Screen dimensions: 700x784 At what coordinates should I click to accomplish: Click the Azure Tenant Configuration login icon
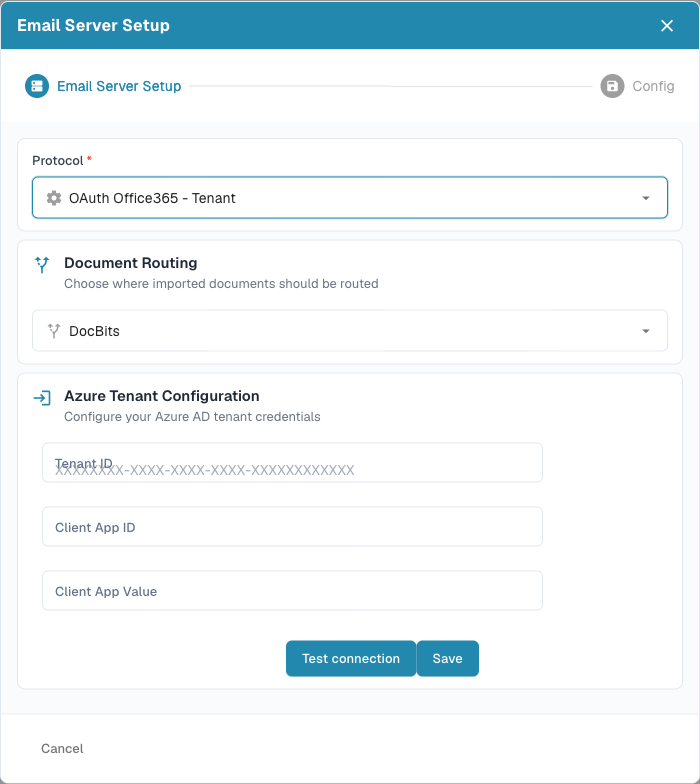(42, 398)
